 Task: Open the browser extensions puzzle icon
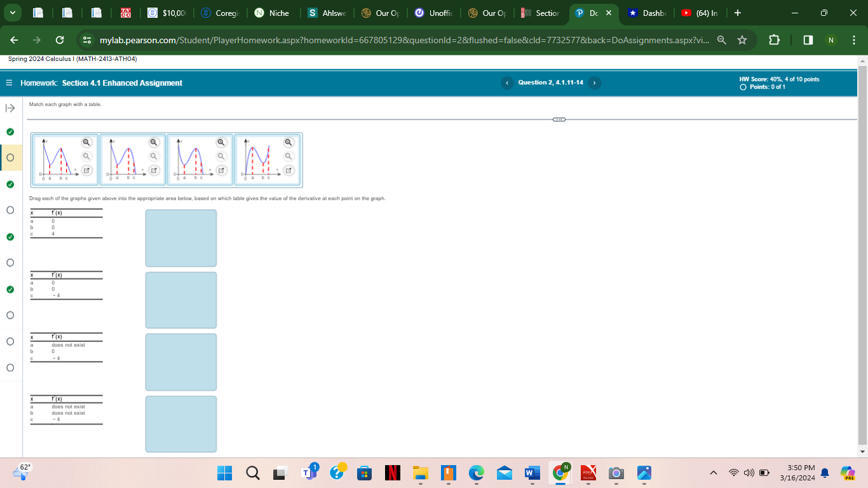774,40
